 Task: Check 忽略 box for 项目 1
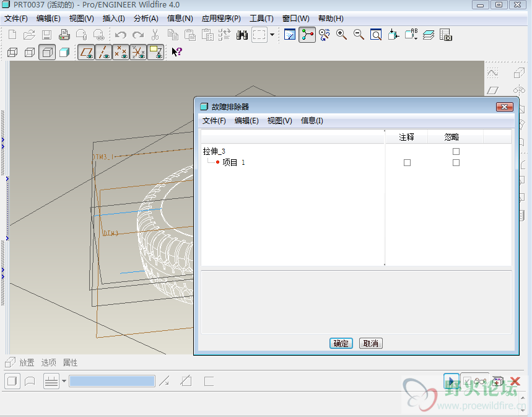pos(456,163)
